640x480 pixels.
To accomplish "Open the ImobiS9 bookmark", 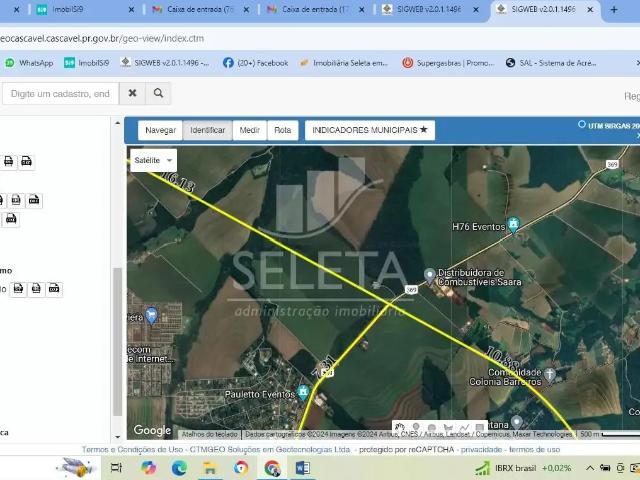I will pyautogui.click(x=87, y=63).
